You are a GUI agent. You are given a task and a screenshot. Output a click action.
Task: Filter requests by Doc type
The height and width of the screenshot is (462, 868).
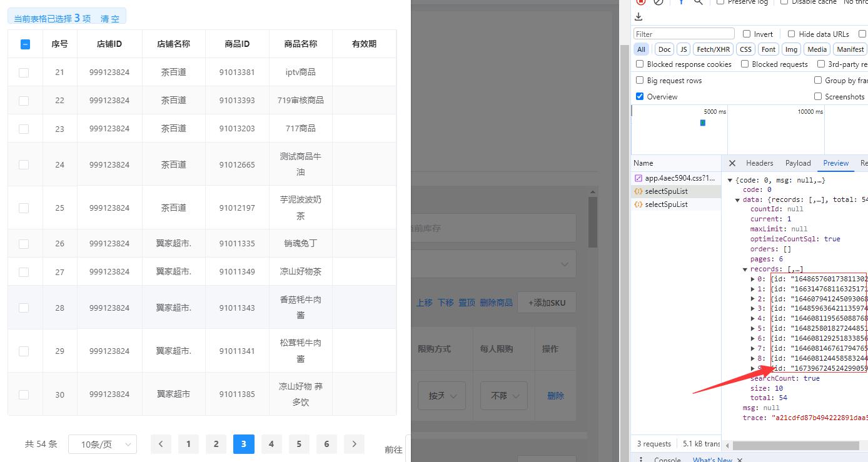point(665,49)
